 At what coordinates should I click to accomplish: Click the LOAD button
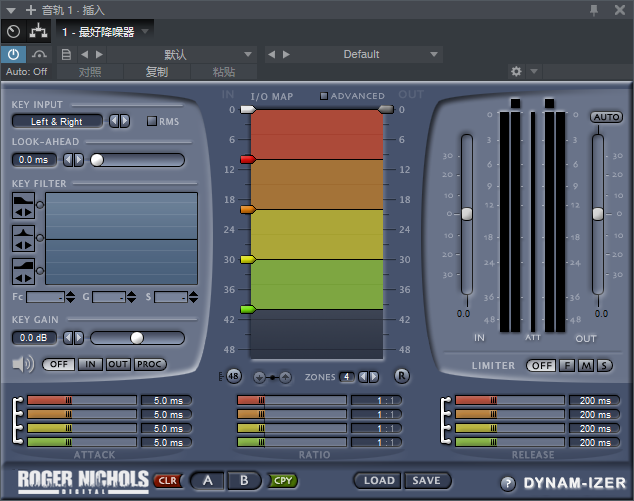point(378,480)
